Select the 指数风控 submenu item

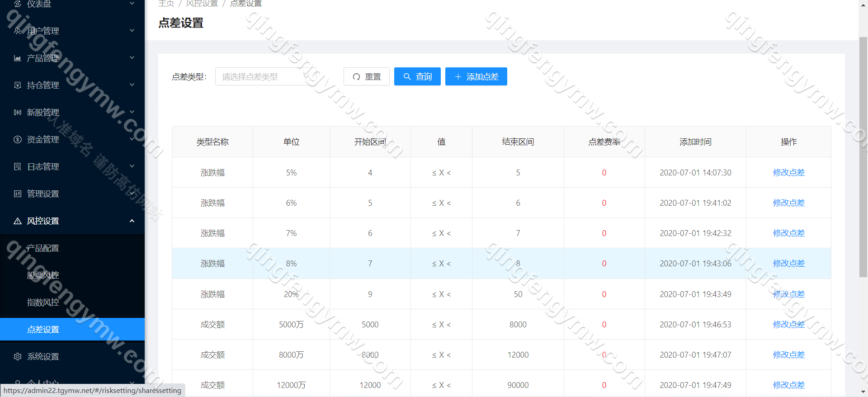point(43,302)
